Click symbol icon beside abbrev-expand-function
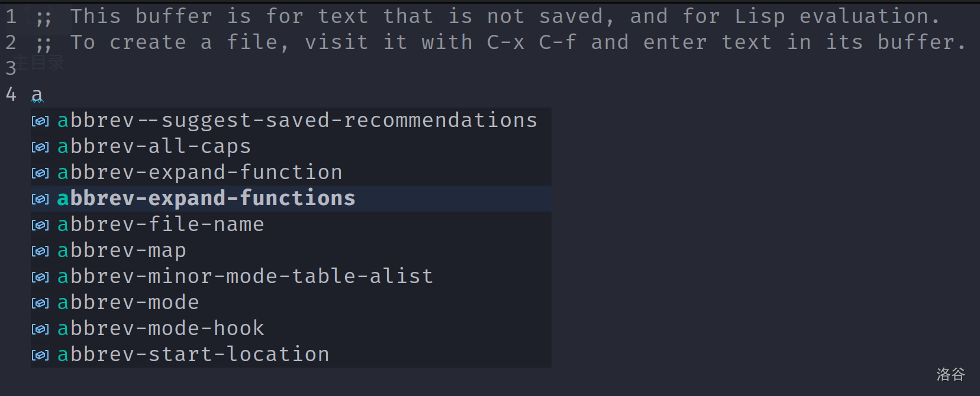This screenshot has height=396, width=980. (x=40, y=173)
